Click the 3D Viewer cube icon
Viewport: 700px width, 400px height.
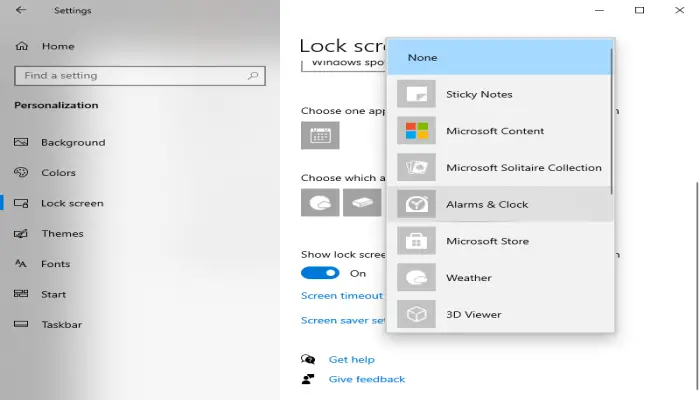coord(416,314)
